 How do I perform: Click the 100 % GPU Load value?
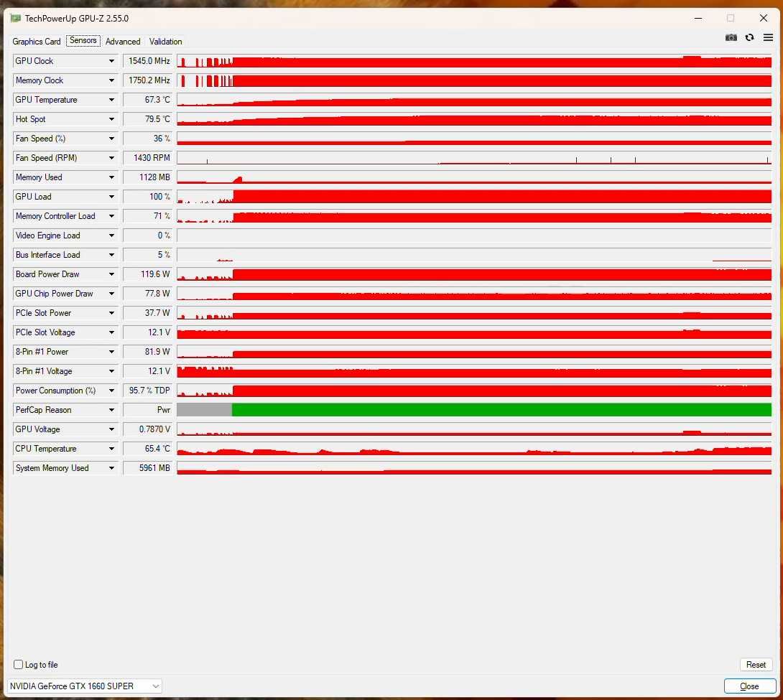click(x=148, y=197)
